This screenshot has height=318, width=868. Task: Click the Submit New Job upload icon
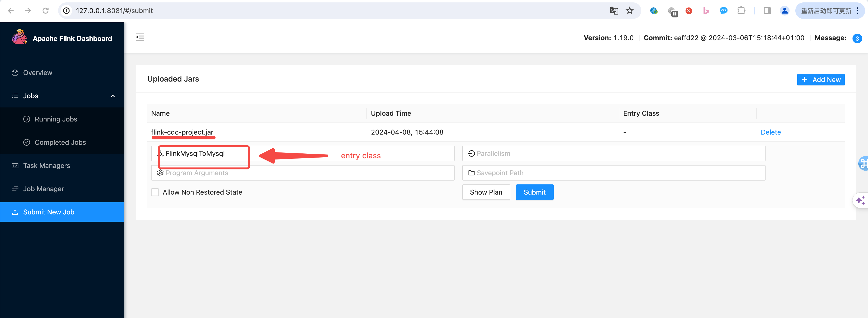tap(15, 212)
